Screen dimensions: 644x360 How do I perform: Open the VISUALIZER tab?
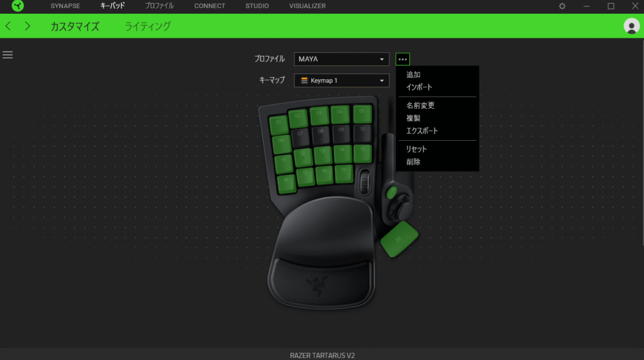pos(307,6)
